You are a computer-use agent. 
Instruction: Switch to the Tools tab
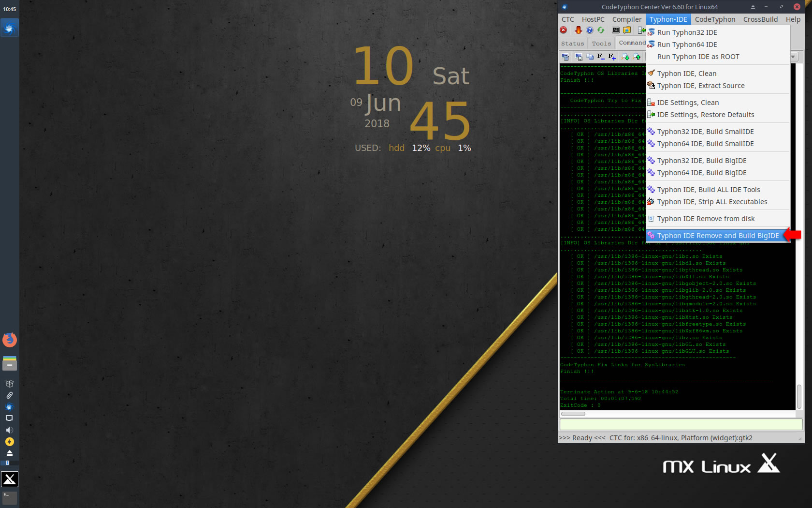tap(601, 44)
